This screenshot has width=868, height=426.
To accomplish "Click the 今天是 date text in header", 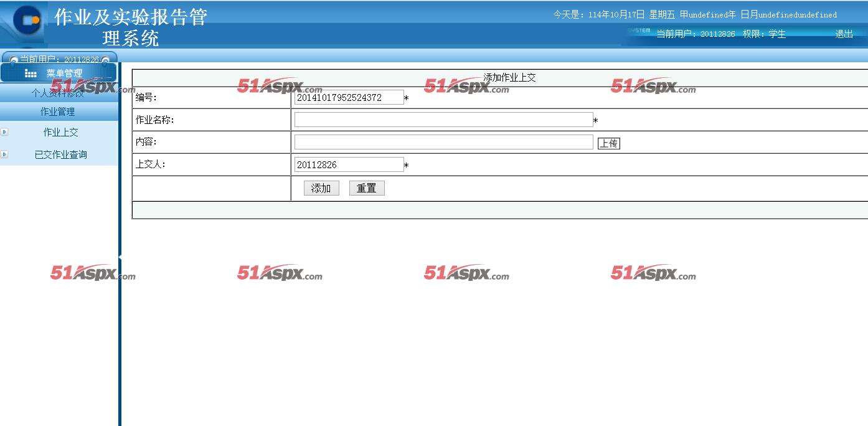I will pyautogui.click(x=695, y=14).
